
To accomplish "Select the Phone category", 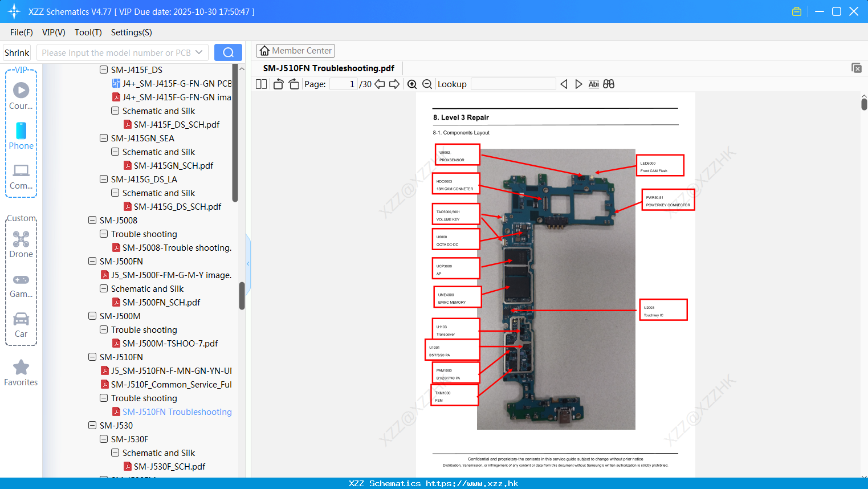I will point(21,136).
